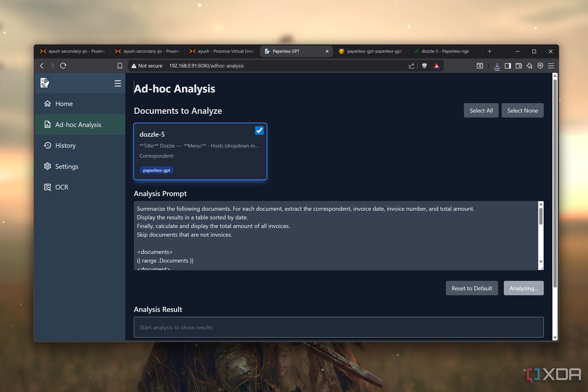Switch to ayush - Proxmox Virtual Environment tab
Image resolution: width=588 pixels, height=392 pixels.
(222, 51)
